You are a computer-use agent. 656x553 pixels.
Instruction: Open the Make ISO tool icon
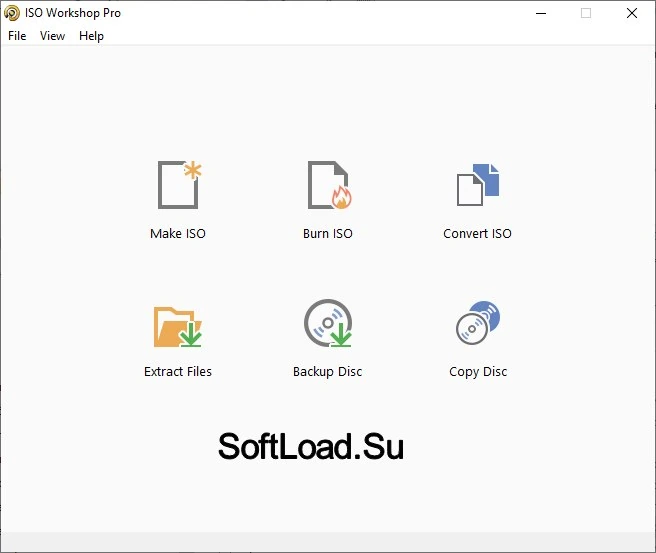(x=179, y=184)
